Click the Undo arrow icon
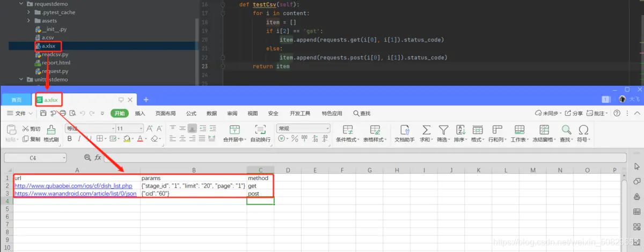This screenshot has width=644, height=252. [82, 113]
